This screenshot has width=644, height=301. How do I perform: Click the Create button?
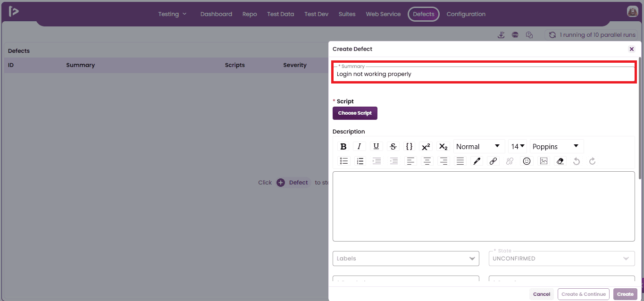click(625, 294)
